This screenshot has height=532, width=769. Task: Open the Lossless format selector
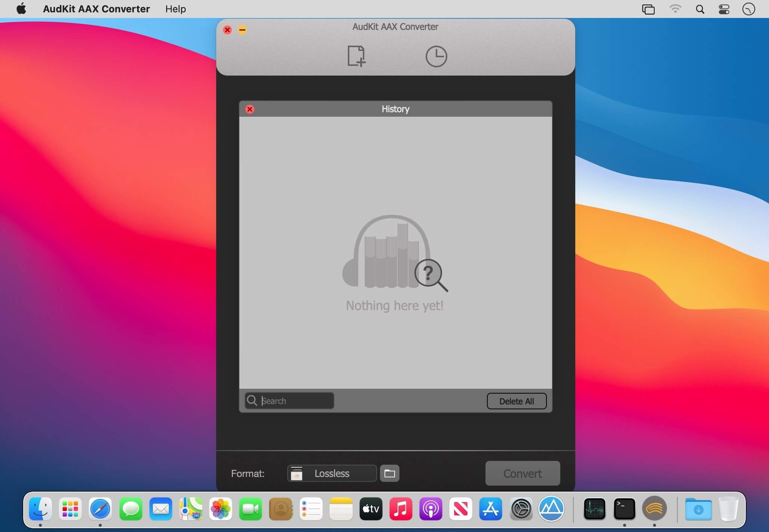332,473
